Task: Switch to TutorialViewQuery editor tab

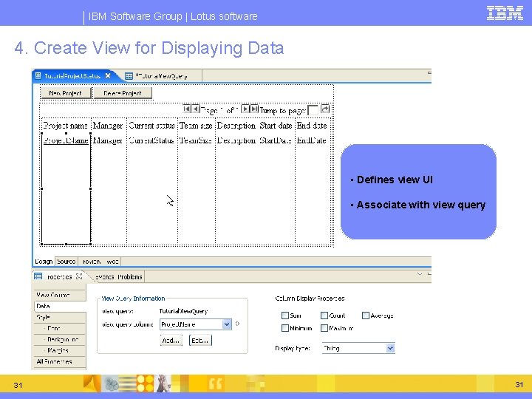Action: point(162,76)
